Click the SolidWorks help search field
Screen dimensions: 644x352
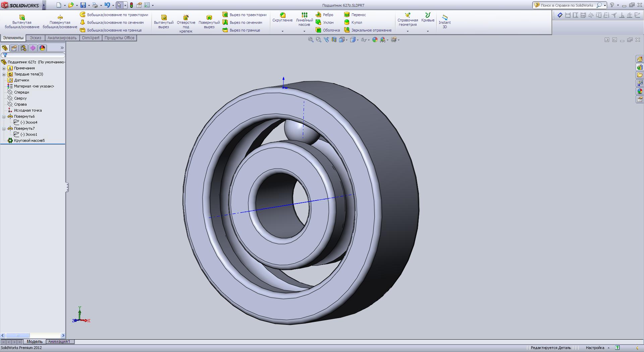570,5
